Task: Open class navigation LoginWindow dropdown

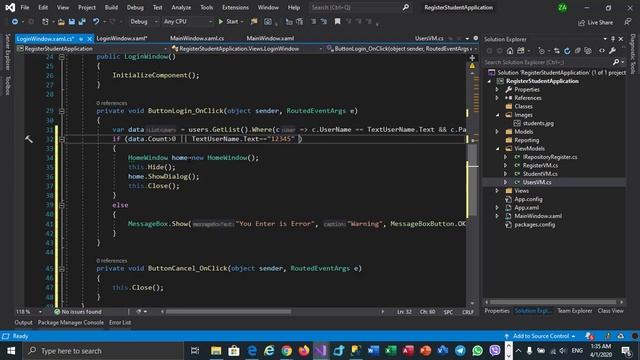Action: click(x=247, y=49)
